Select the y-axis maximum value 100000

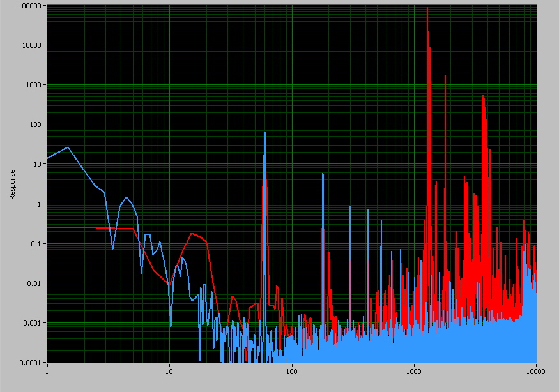[31, 6]
